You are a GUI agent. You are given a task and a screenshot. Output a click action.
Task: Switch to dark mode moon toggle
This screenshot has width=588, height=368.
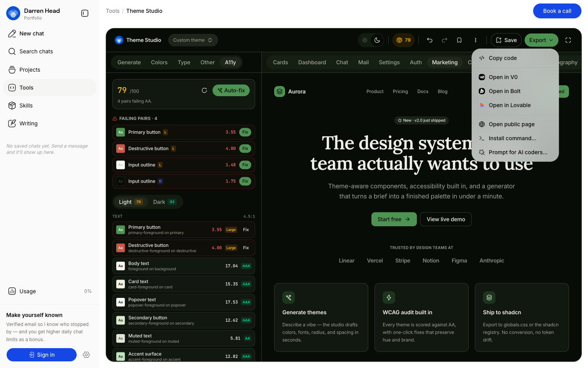click(377, 40)
